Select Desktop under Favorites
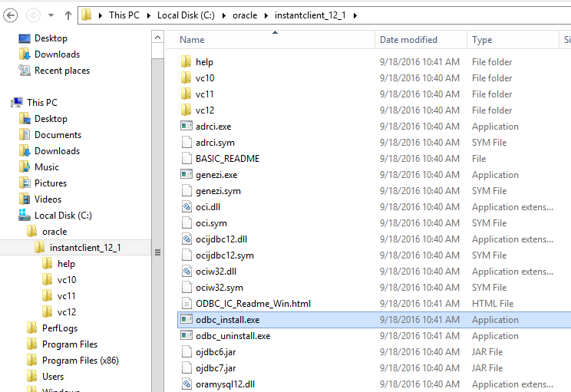 (51, 38)
